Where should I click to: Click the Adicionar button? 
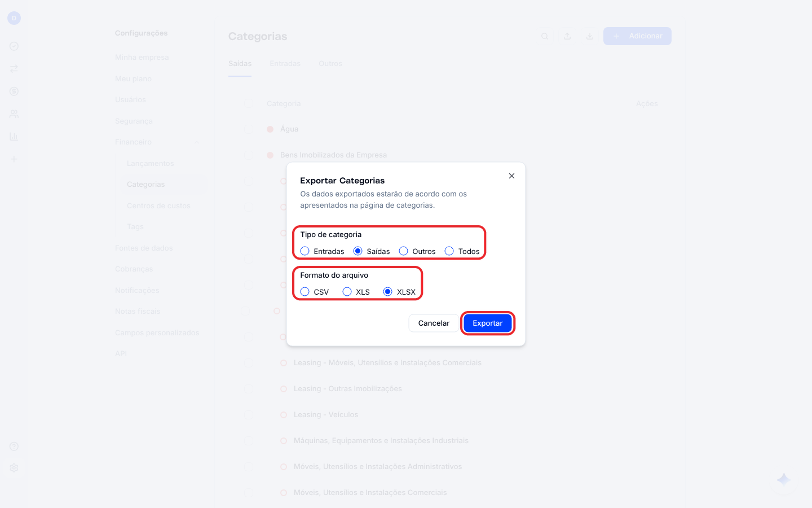637,36
